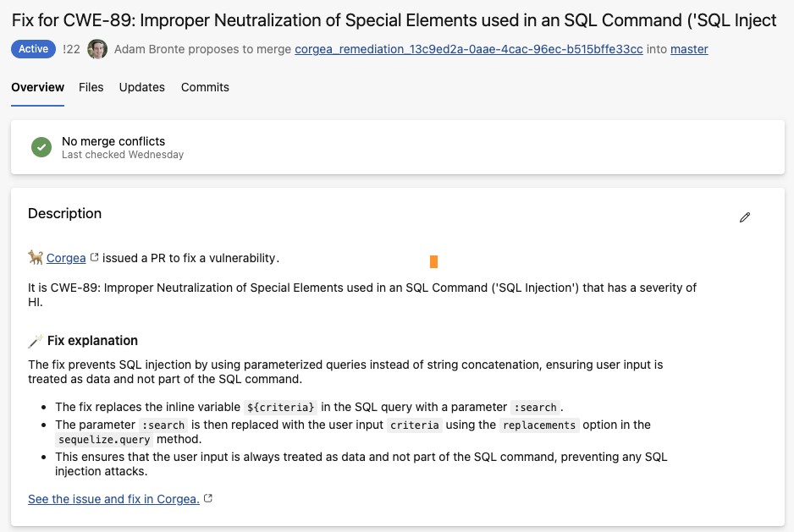This screenshot has height=532, width=794.
Task: Click the !22 merge request number
Action: (x=71, y=49)
